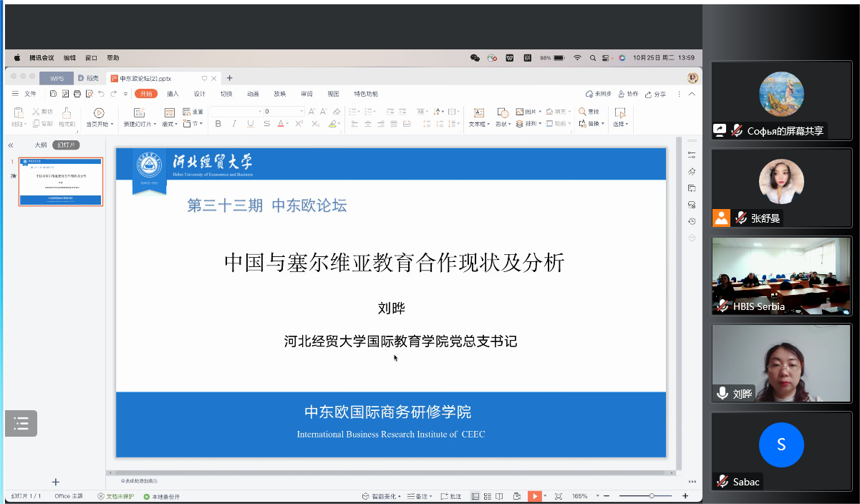Collapse the ribbon with the caret icon
The height and width of the screenshot is (504, 860).
coord(692,94)
